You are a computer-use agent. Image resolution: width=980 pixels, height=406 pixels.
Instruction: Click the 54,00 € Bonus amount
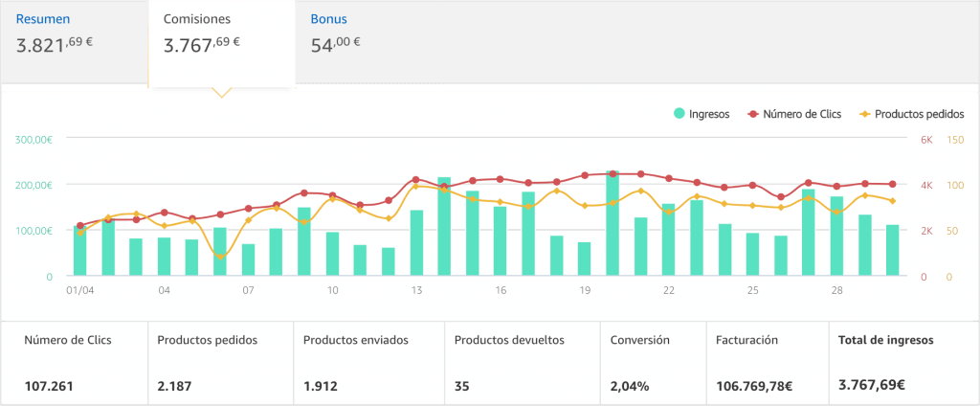pos(335,45)
